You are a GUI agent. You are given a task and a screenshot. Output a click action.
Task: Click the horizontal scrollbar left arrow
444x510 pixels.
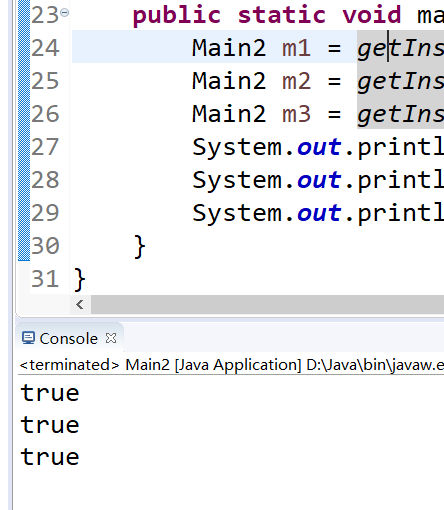(80, 304)
